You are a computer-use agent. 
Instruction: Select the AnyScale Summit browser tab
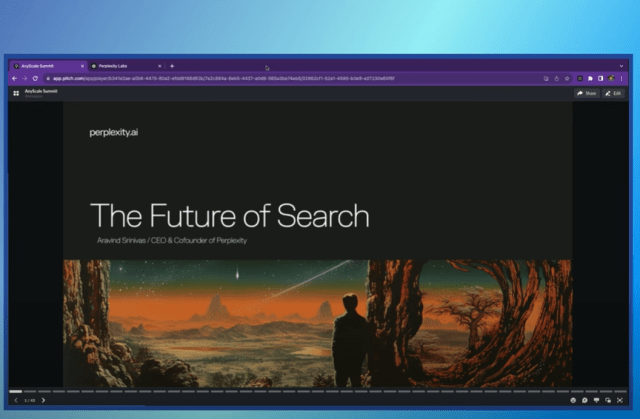[x=40, y=65]
